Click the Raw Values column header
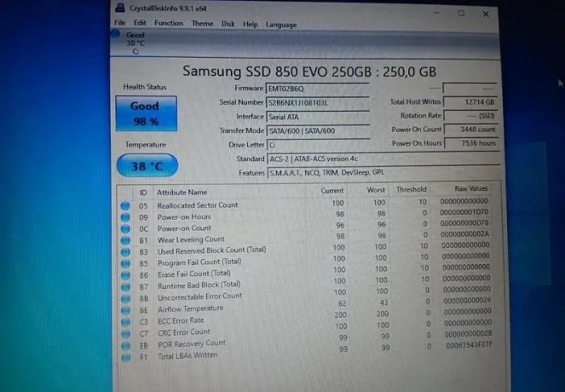The width and height of the screenshot is (565, 392). pos(470,188)
